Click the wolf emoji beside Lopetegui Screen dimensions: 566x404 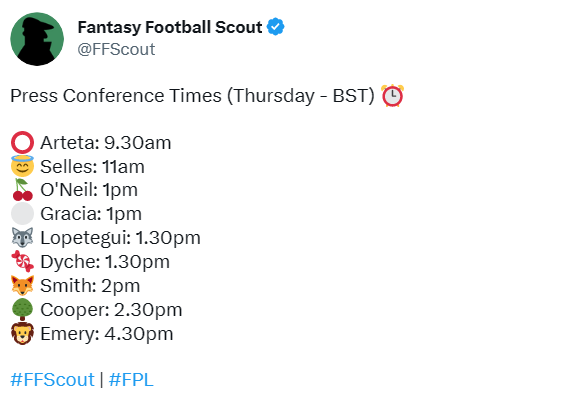tap(22, 237)
